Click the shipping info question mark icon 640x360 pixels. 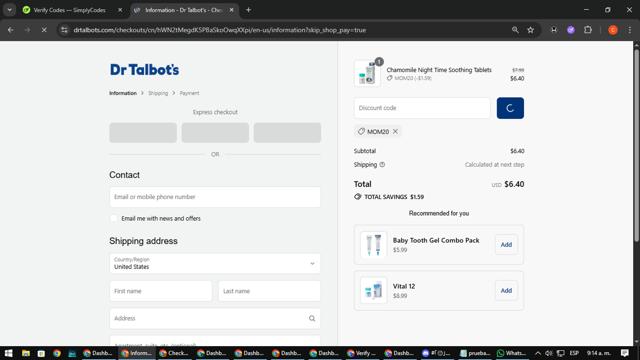coord(382,164)
